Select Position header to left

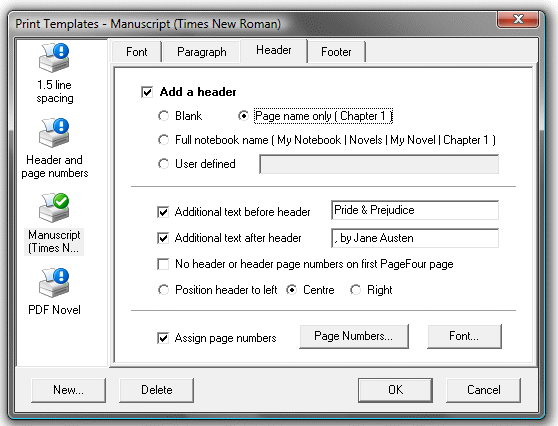[x=163, y=290]
